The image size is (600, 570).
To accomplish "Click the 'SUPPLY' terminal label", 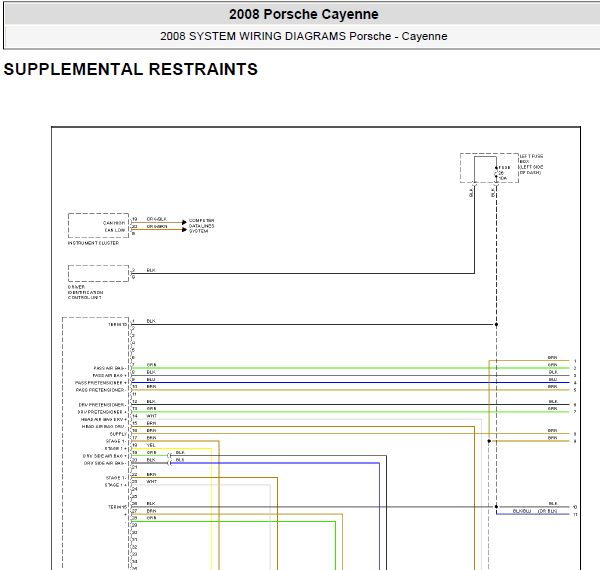I will coord(118,434).
